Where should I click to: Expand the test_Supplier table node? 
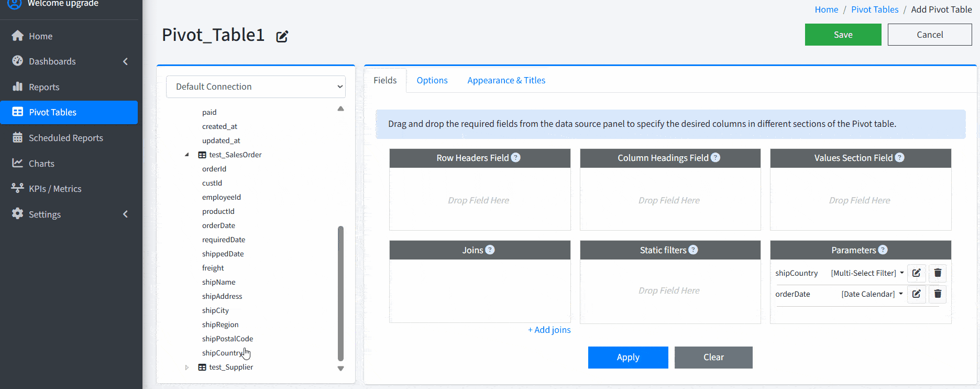tap(187, 368)
